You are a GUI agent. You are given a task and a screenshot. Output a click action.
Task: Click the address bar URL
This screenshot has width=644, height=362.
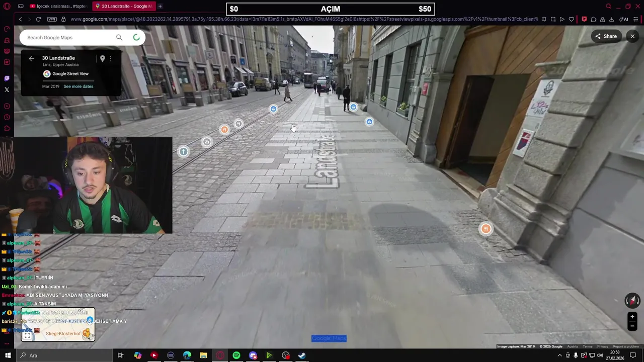coord(304,19)
